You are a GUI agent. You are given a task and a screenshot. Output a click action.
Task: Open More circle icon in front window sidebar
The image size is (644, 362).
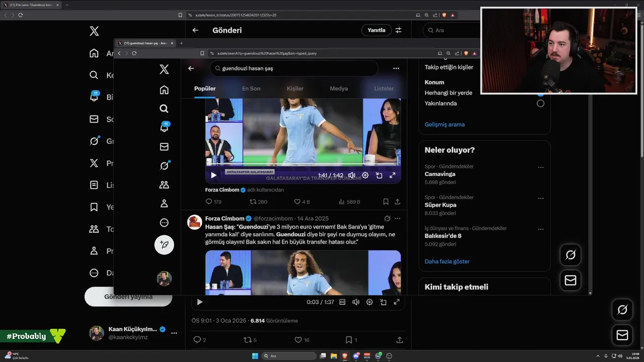164,223
